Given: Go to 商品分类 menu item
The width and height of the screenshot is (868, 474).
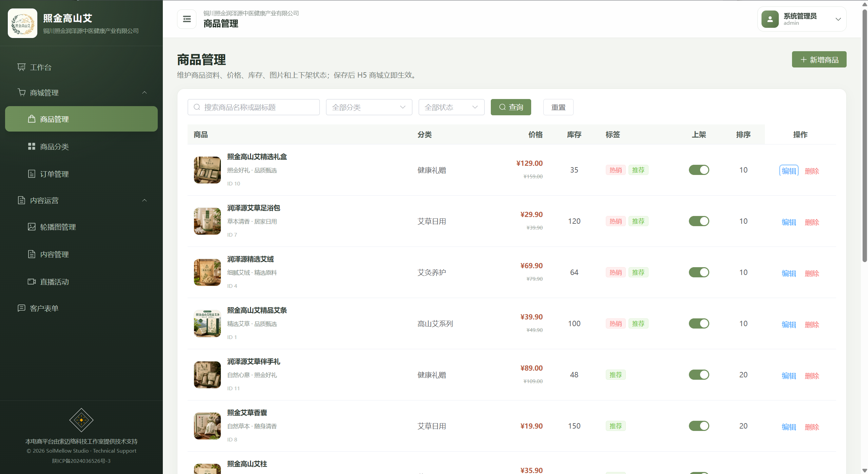Looking at the screenshot, I should [81, 146].
